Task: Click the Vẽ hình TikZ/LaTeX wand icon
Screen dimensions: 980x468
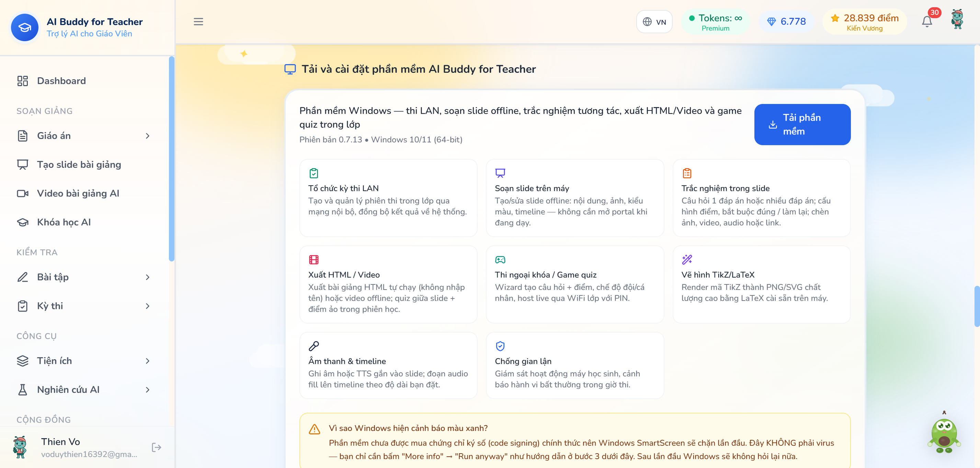Action: (x=687, y=260)
